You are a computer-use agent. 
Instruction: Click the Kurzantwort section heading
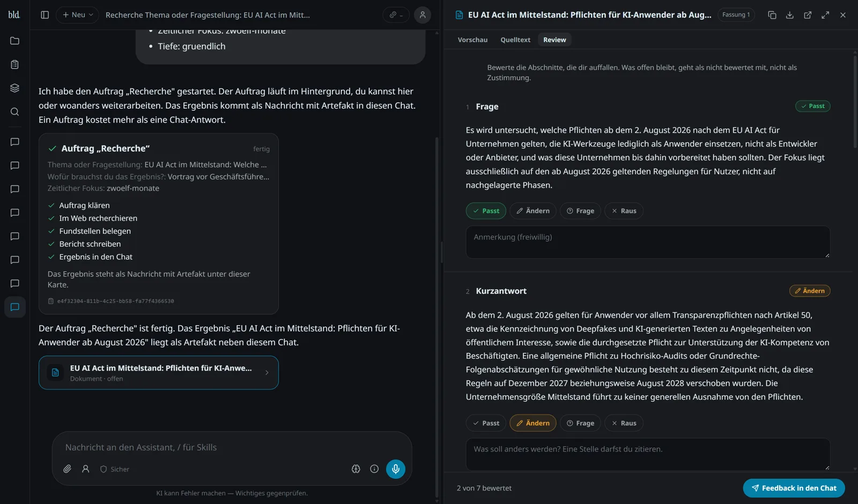click(501, 291)
